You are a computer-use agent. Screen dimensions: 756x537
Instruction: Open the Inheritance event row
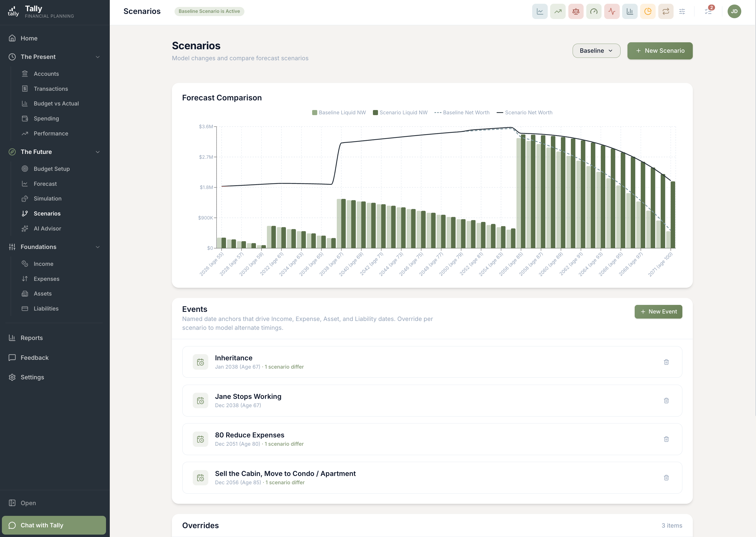coord(432,362)
